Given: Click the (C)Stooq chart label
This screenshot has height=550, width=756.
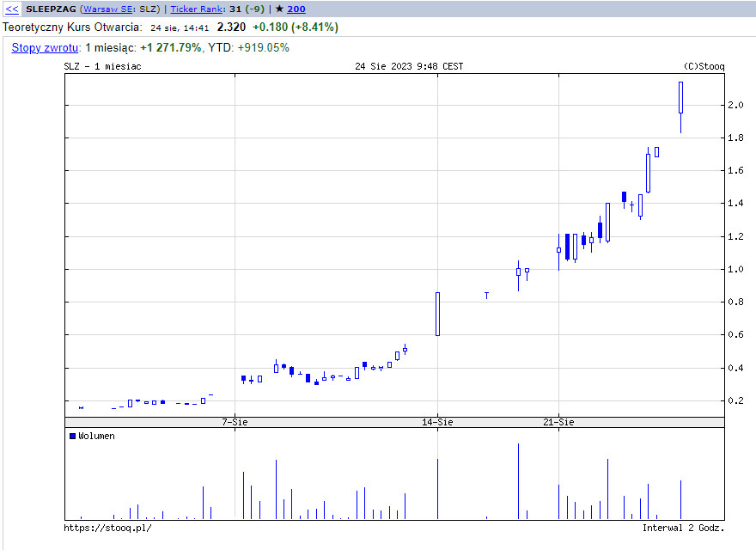Looking at the screenshot, I should coord(704,66).
